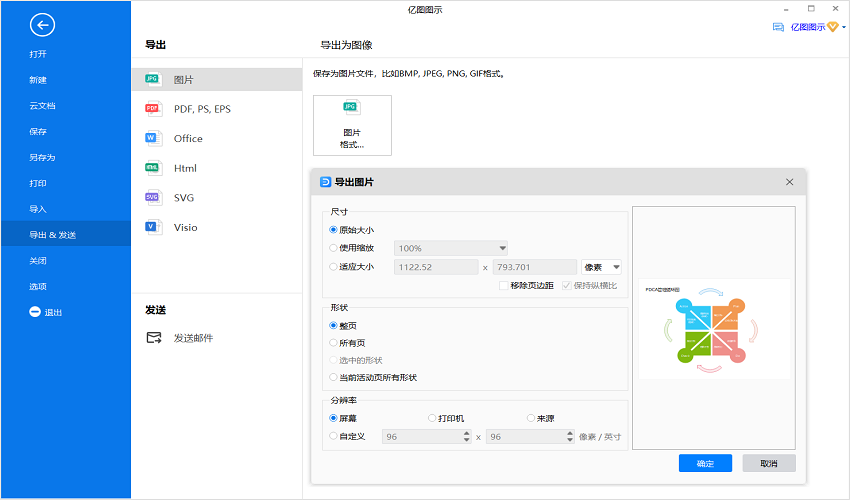This screenshot has height=500, width=850.
Task: Select the SVG file type icon
Action: click(153, 197)
